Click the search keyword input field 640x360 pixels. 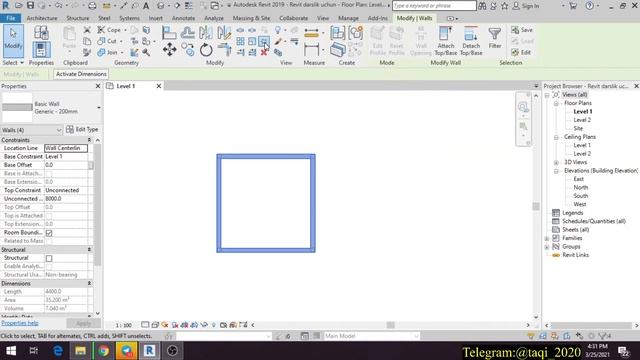pos(434,6)
